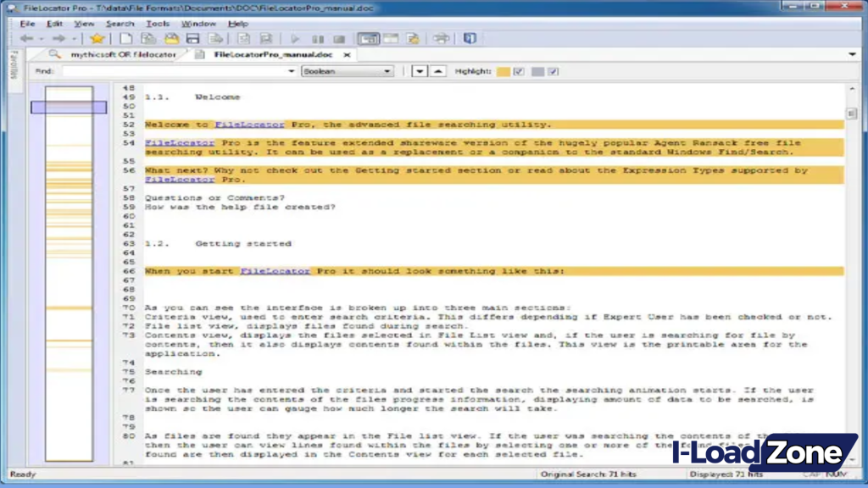
Task: Expand the Find text combo box dropdown
Action: click(291, 71)
